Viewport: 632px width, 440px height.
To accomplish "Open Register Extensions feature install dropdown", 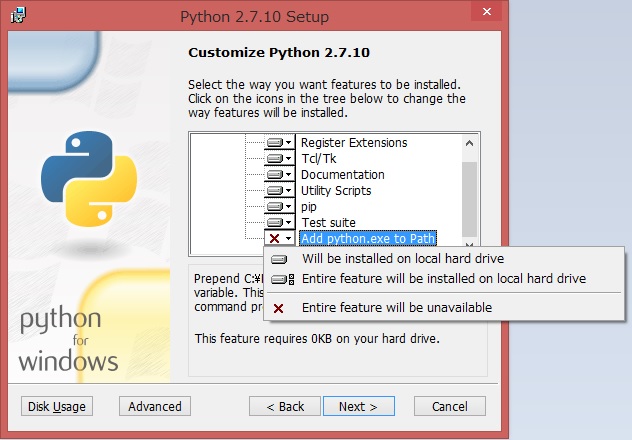I will pyautogui.click(x=280, y=142).
